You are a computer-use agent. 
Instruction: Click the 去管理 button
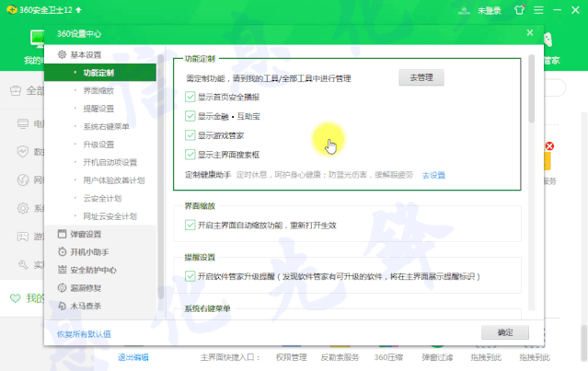[421, 77]
